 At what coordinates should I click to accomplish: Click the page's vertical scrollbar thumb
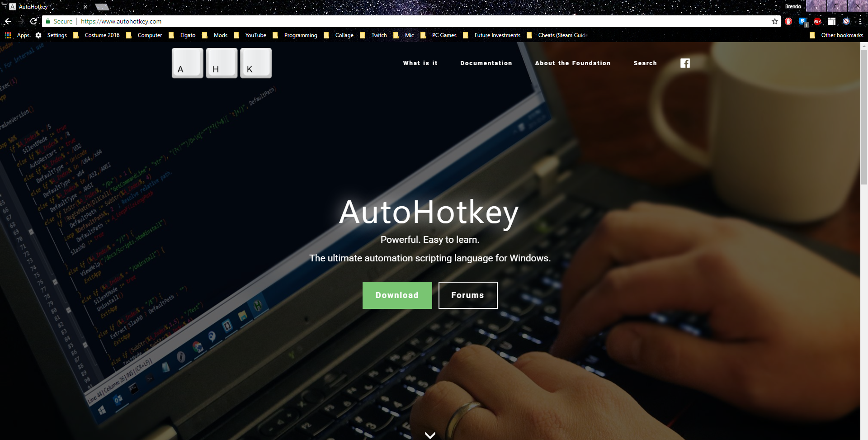point(864,117)
